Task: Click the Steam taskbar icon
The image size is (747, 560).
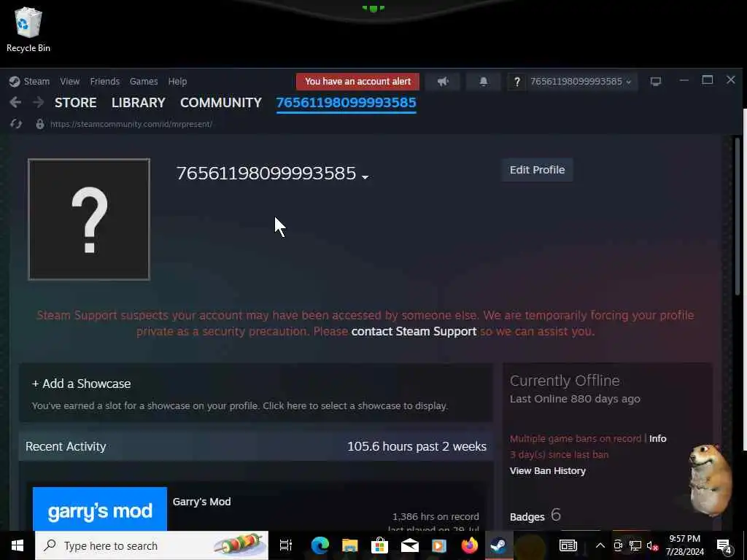Action: [x=499, y=545]
